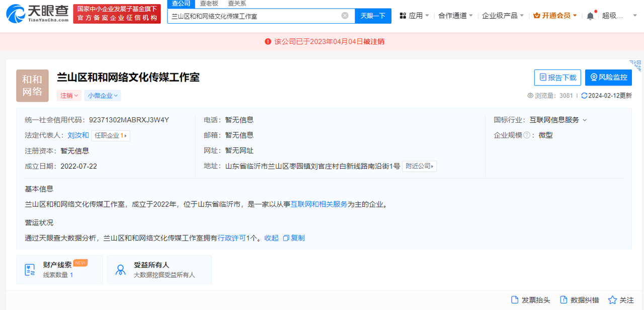The width and height of the screenshot is (644, 310).
Task: Click the 发票抬头 invoice icon
Action: [x=514, y=299]
